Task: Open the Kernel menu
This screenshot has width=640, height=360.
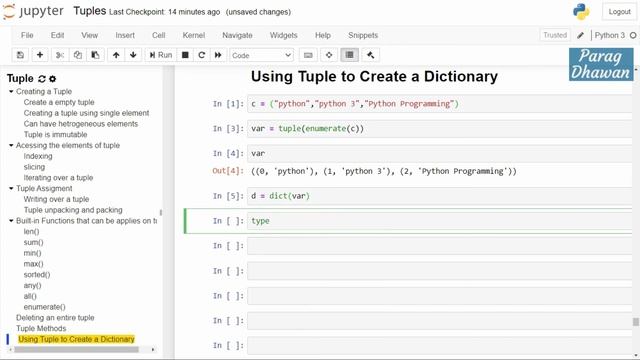Action: coord(193,36)
